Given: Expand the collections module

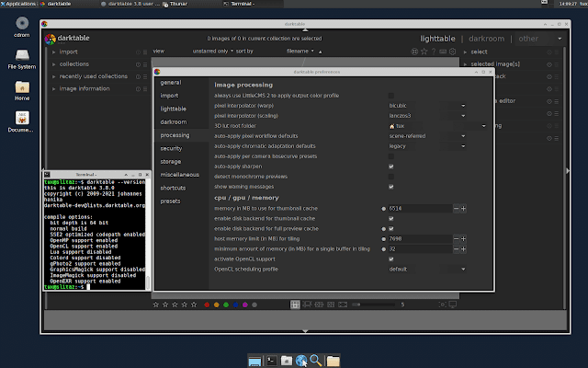Looking at the screenshot, I should click(x=54, y=64).
